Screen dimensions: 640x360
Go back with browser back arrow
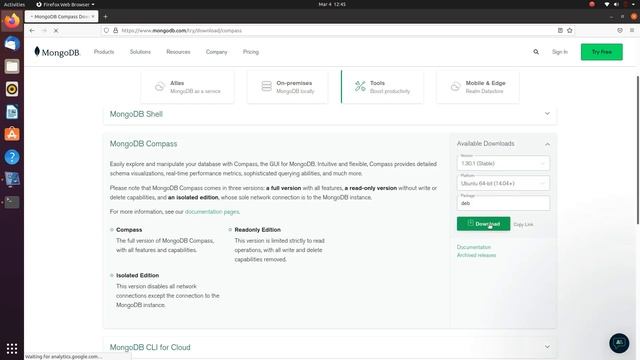[32, 31]
